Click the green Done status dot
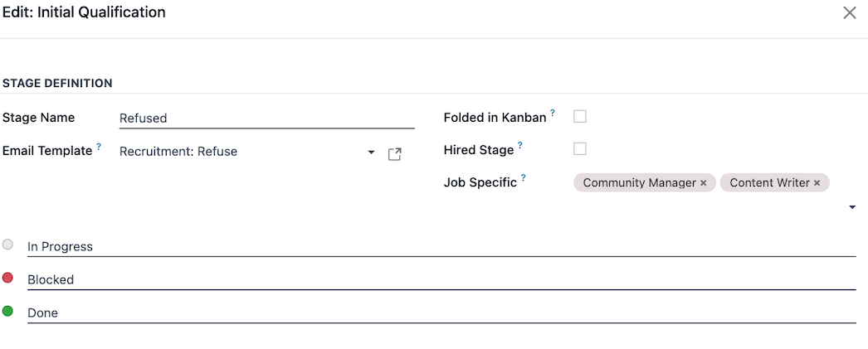Viewport: 868px width, 349px height. coord(8,311)
